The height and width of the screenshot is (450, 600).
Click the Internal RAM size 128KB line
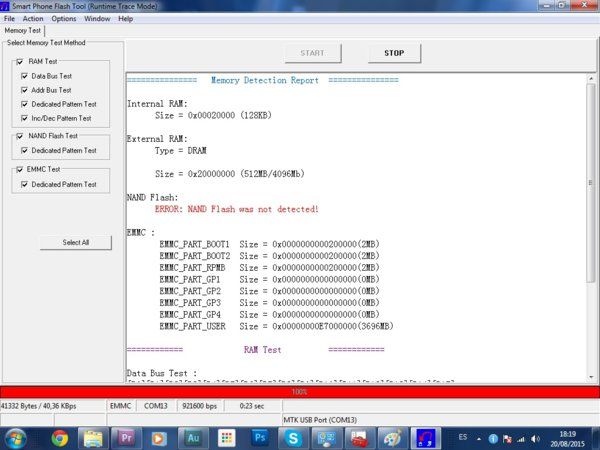(x=213, y=116)
